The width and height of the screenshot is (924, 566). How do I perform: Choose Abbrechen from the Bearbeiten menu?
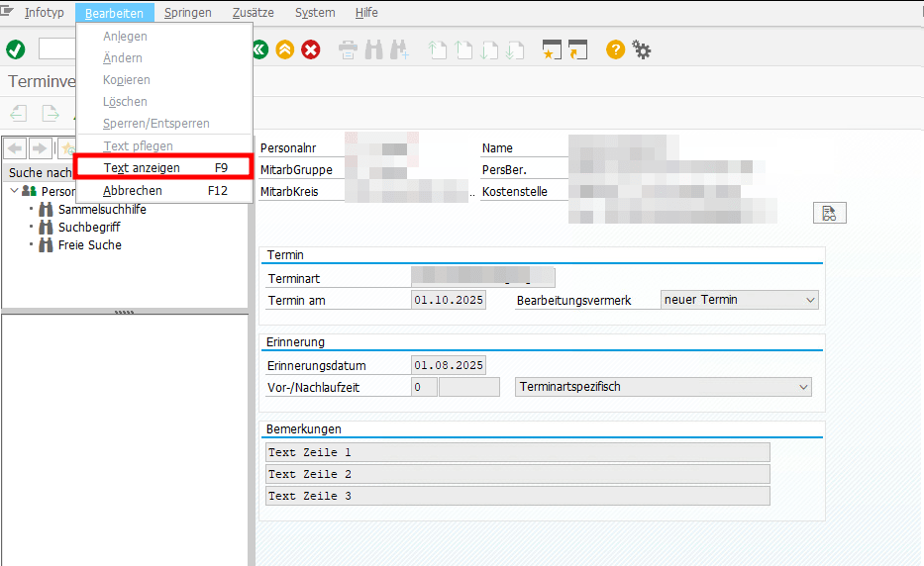133,191
